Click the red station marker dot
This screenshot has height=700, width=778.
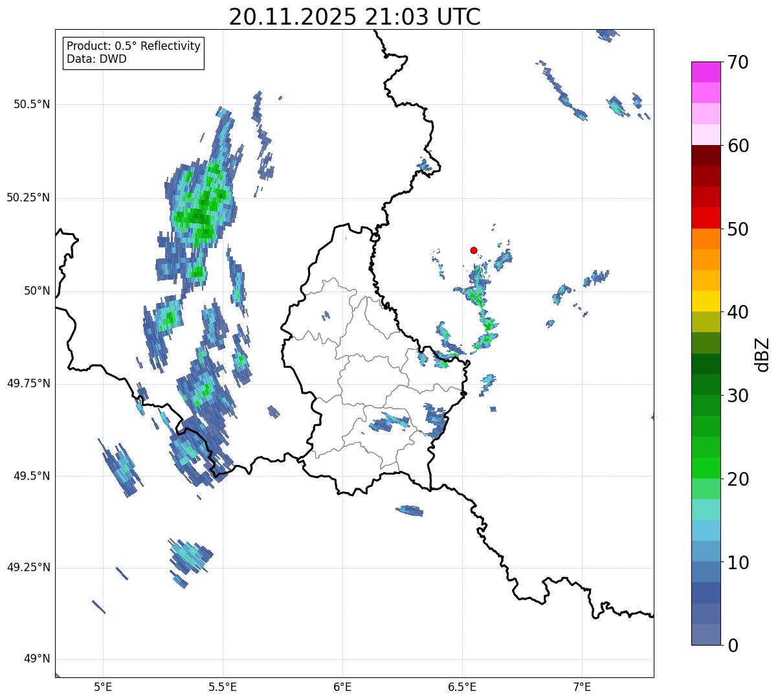tap(474, 250)
